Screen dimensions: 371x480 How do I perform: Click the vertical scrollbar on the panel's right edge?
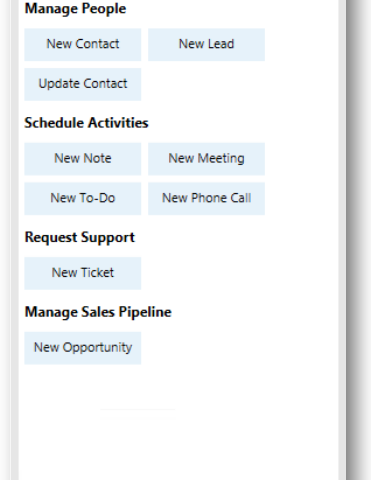pos(342,240)
